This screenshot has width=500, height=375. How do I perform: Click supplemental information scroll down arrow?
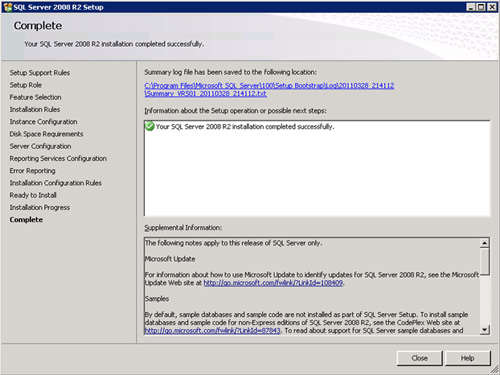485,330
